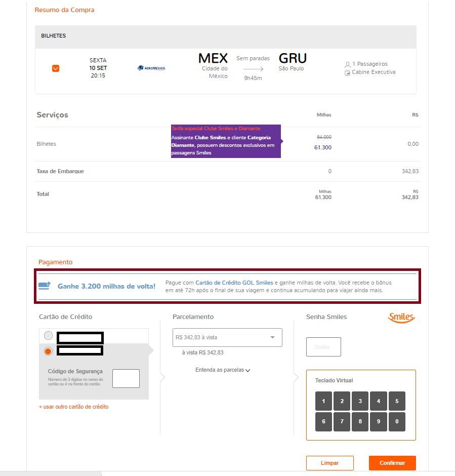Click '+ usar outro cartão de crédito'

pos(73,407)
